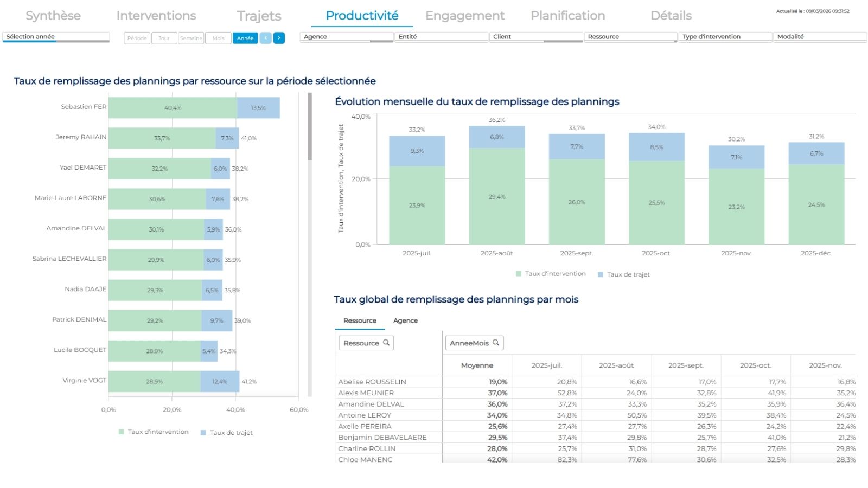Select the 2025-nov. 23,2% intervention bar
This screenshot has height=488, width=868.
click(736, 207)
